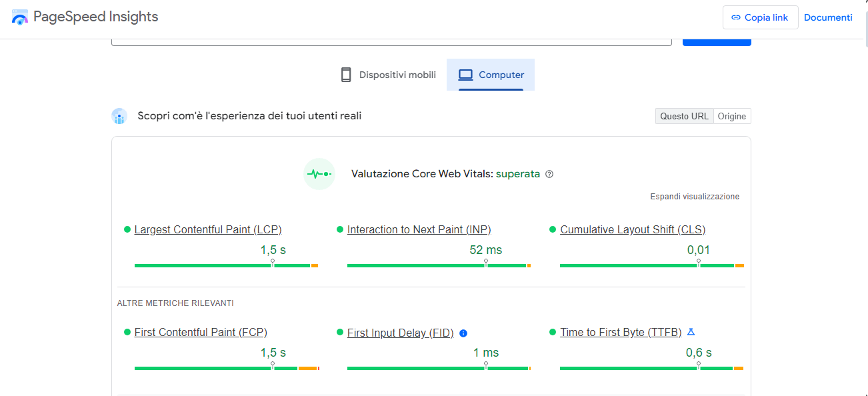The height and width of the screenshot is (396, 868).
Task: Click the TTFB distribution bar
Action: pyautogui.click(x=652, y=368)
